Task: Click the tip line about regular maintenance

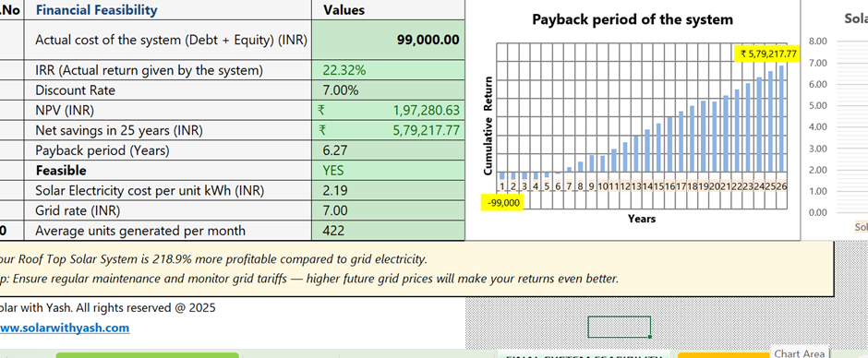Action: coord(309,279)
